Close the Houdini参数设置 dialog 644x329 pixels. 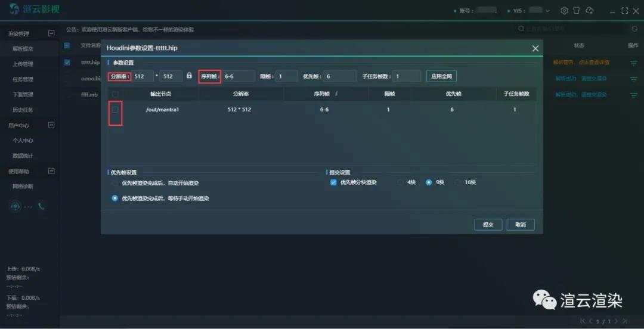(x=535, y=48)
